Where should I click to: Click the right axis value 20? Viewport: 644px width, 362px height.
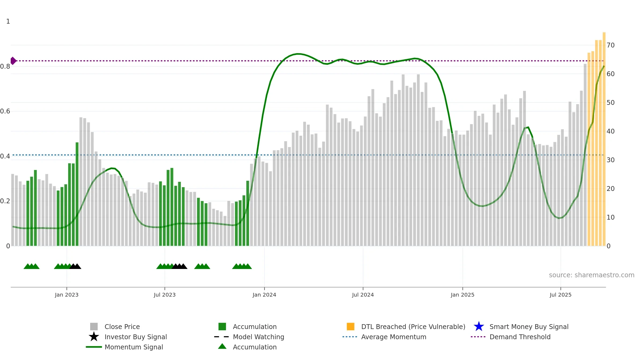(x=610, y=189)
